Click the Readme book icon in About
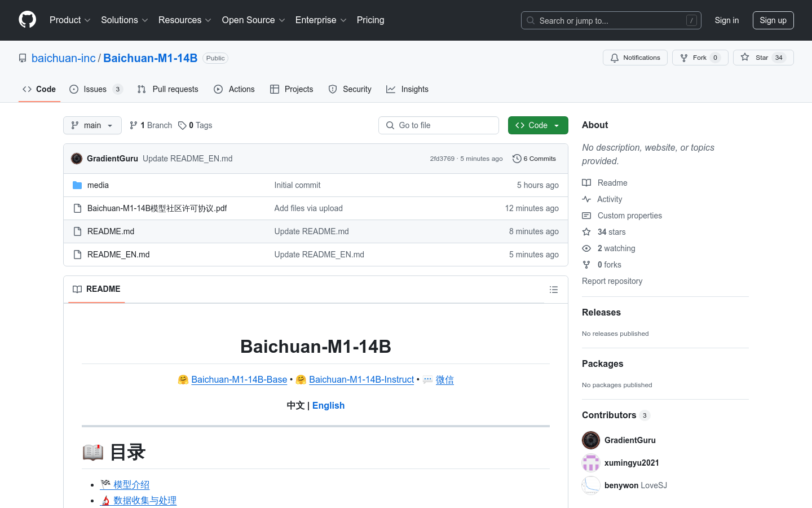This screenshot has height=508, width=812. tap(586, 182)
